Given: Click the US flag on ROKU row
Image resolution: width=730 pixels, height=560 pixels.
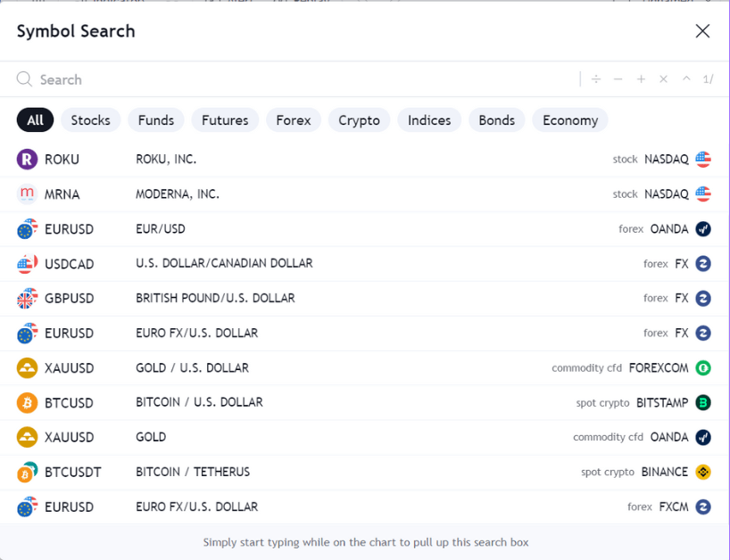Looking at the screenshot, I should coord(703,159).
